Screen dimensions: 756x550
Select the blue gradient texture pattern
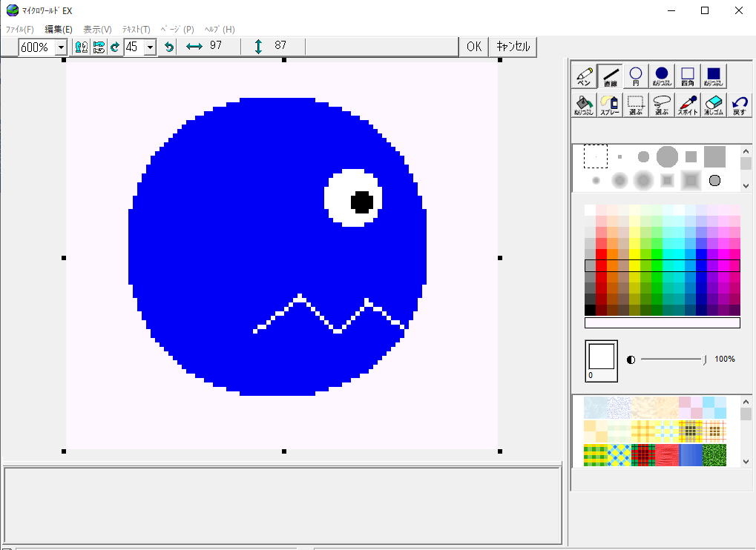pos(691,455)
